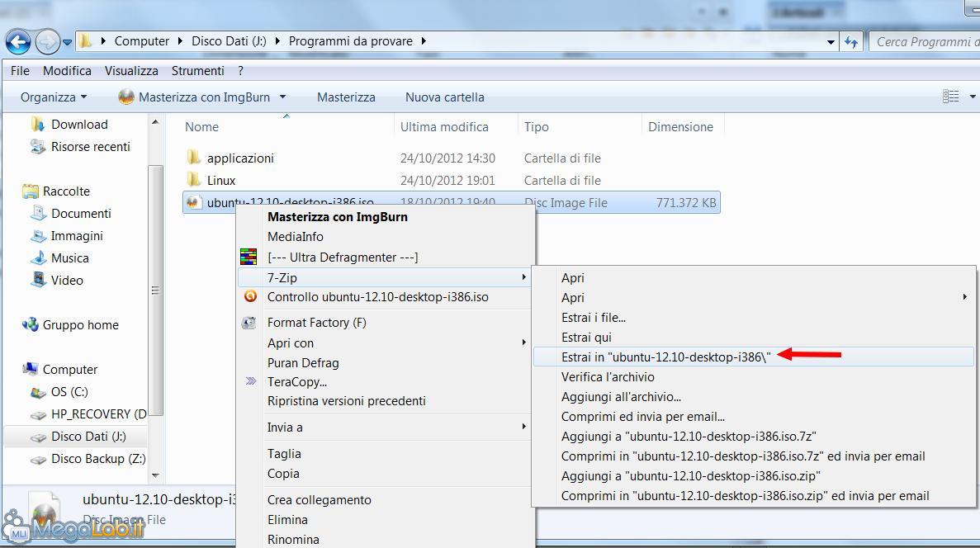Click Programmi da provare breadcrumb

point(351,41)
